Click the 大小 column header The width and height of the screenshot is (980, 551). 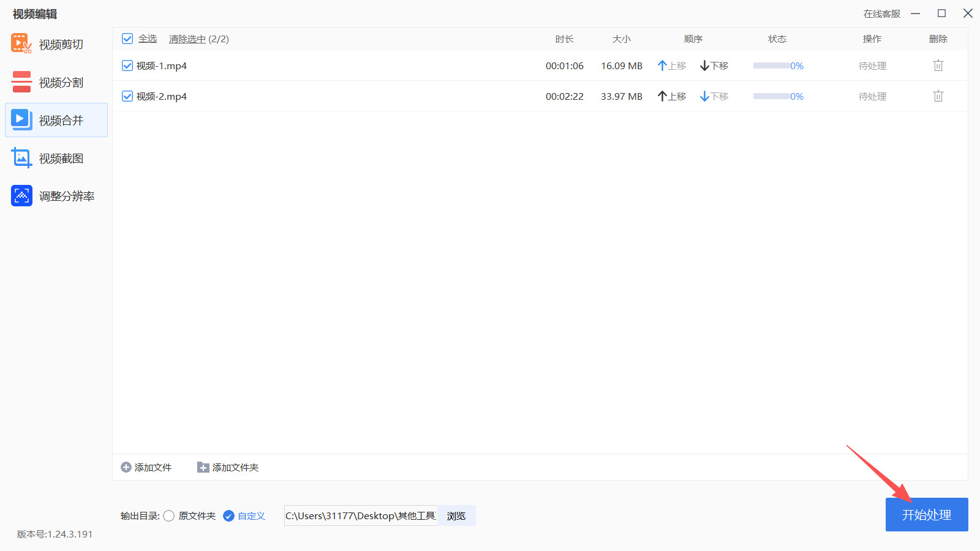622,39
